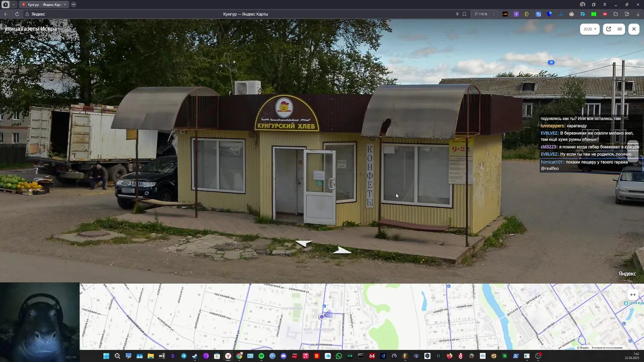
Task: Click the location pin icon in address bar
Action: click(457, 14)
